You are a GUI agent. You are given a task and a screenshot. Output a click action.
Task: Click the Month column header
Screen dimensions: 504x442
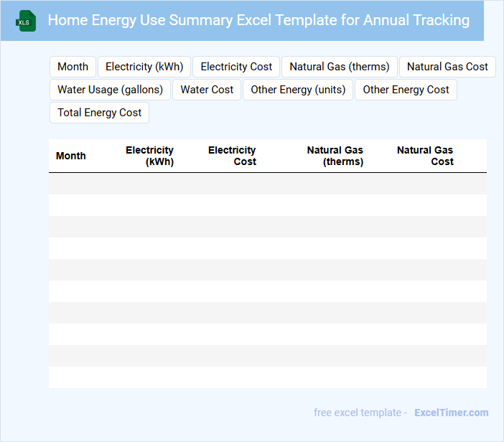pos(71,156)
